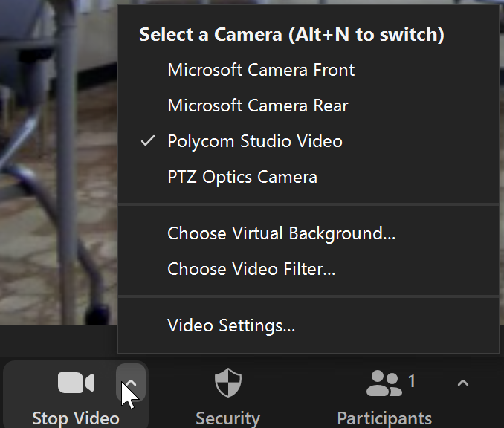This screenshot has width=504, height=428.
Task: Click the checkmark beside Polycom Studio Video
Action: 148,141
